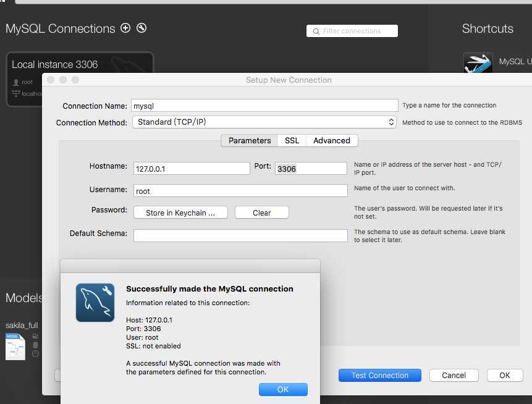
Task: Cancel the Setup New Connection dialog
Action: (454, 375)
